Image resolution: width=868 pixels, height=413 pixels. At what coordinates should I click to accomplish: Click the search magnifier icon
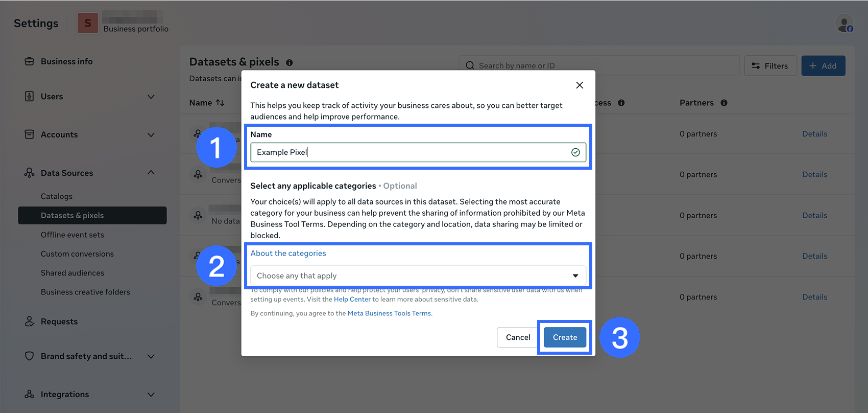470,65
